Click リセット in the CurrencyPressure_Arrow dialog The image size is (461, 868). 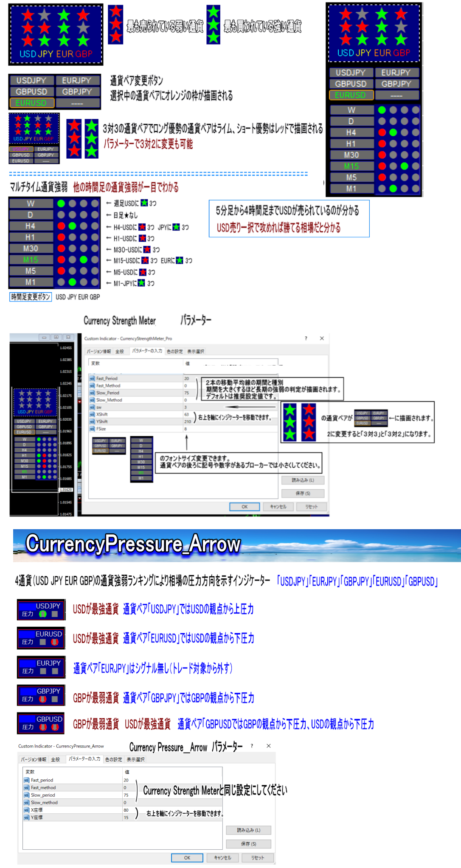[x=258, y=858]
